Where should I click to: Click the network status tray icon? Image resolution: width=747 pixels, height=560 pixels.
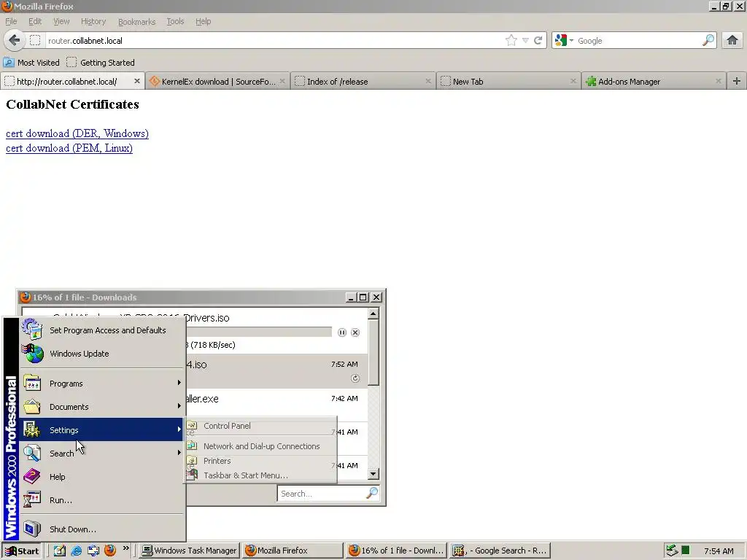(x=672, y=551)
